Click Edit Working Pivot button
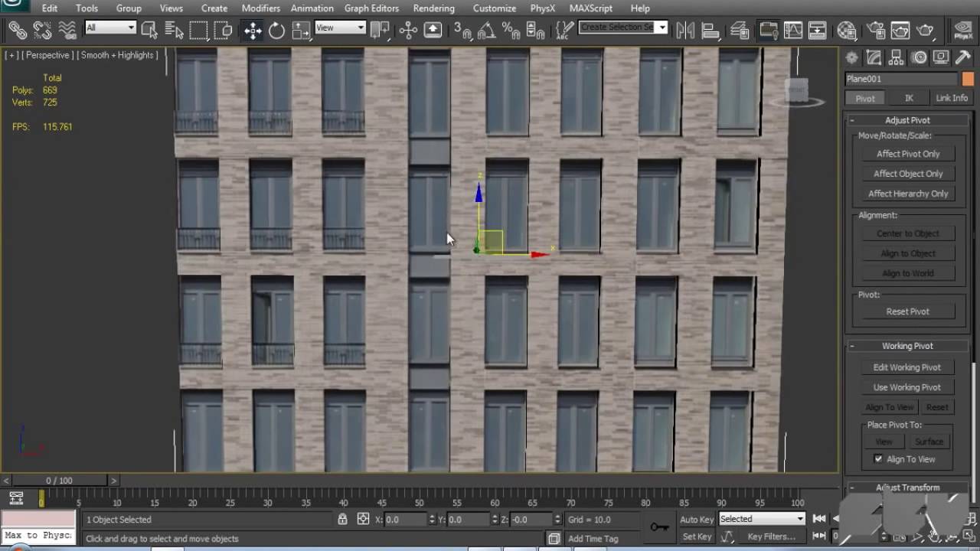This screenshot has height=551, width=980. 907,367
